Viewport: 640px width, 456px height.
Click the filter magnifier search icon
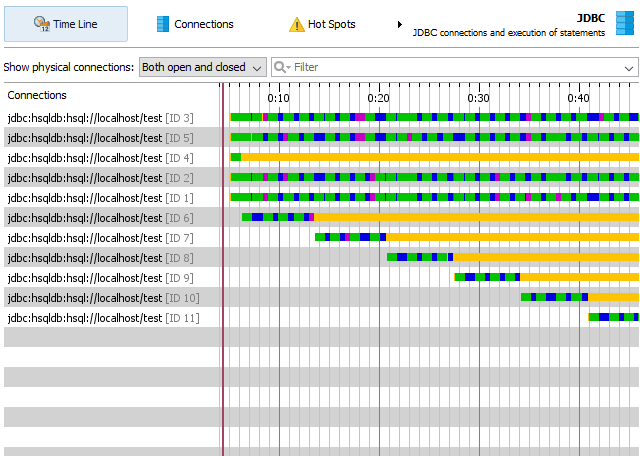280,67
